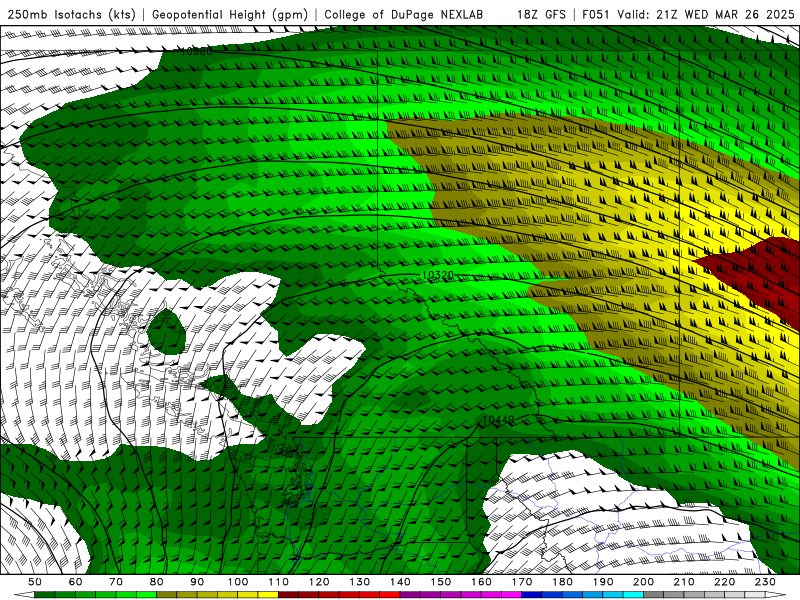Click the legend value 140

pyautogui.click(x=401, y=582)
